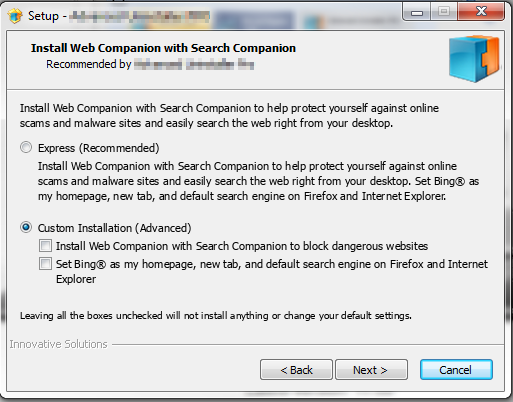Close the Setup window with the red X
This screenshot has height=402, width=513.
(x=480, y=12)
